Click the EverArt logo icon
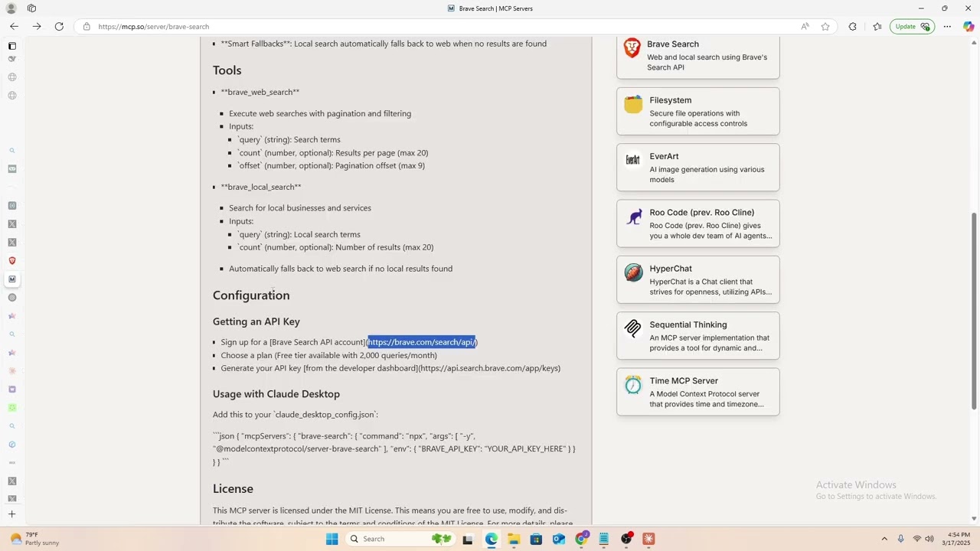 pos(633,160)
